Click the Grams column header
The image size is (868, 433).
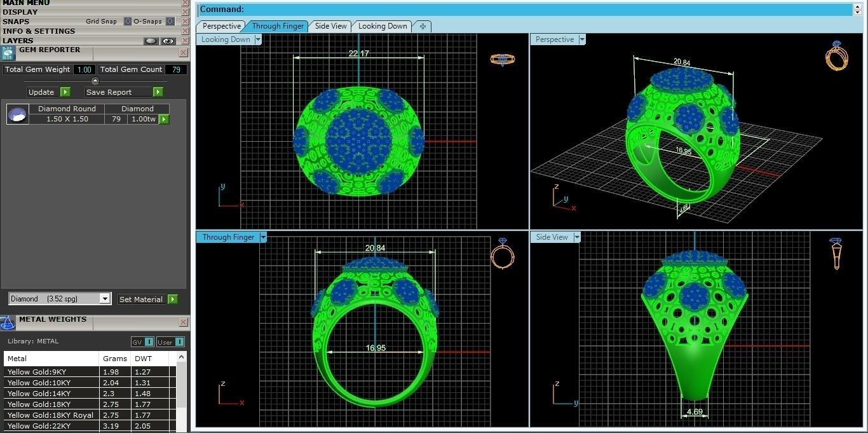tap(115, 359)
